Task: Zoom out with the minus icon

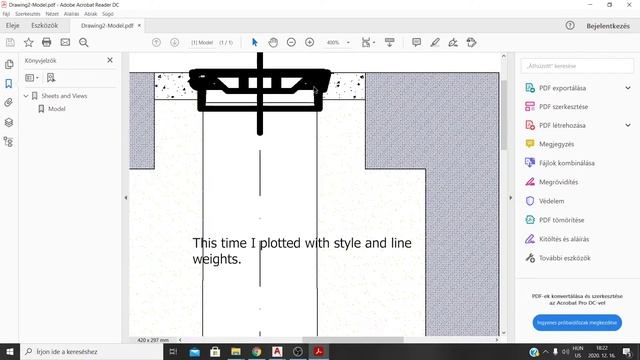Action: 291,42
